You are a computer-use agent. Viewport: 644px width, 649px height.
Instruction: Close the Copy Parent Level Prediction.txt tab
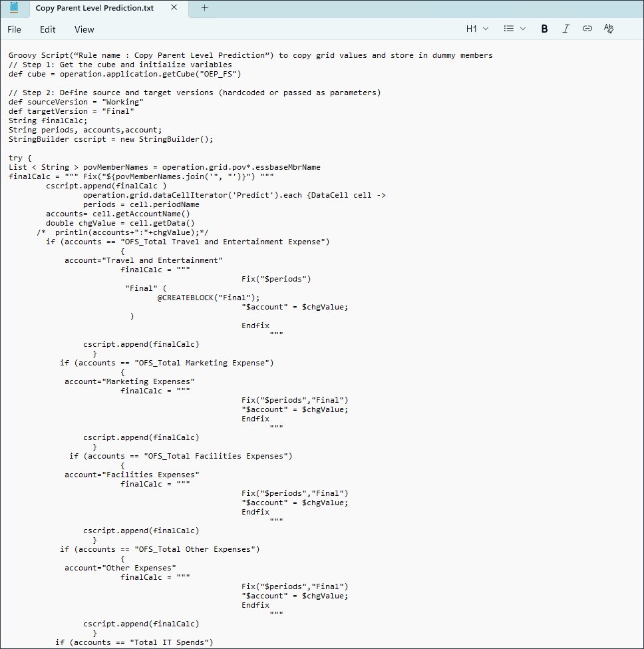click(x=174, y=9)
